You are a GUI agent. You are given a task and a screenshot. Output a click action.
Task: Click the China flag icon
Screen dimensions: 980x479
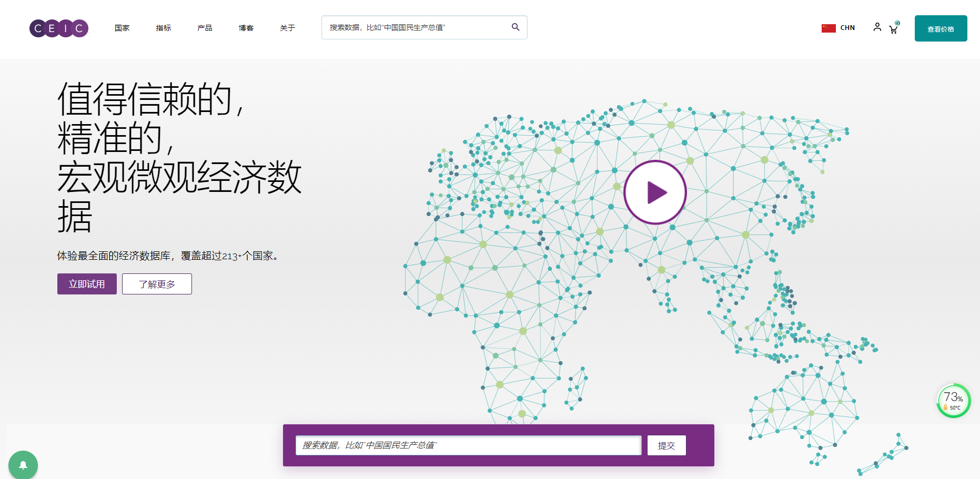[829, 28]
